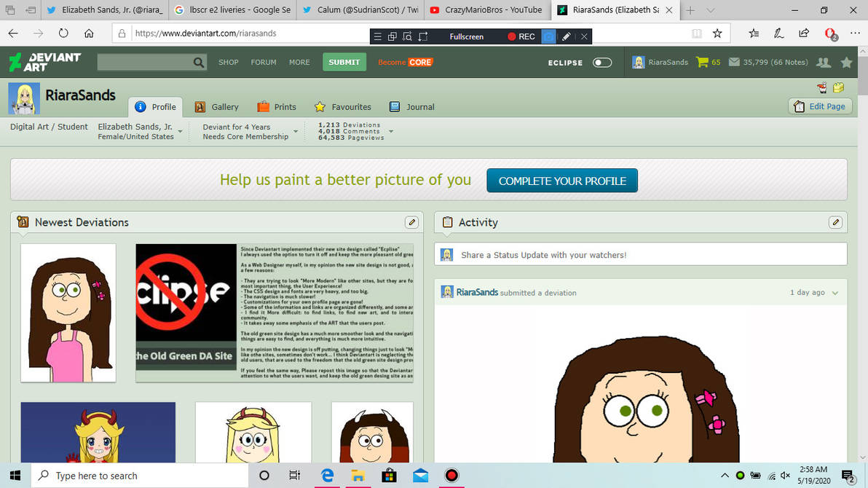
Task: Click the recorder pen annotate icon
Action: point(567,36)
